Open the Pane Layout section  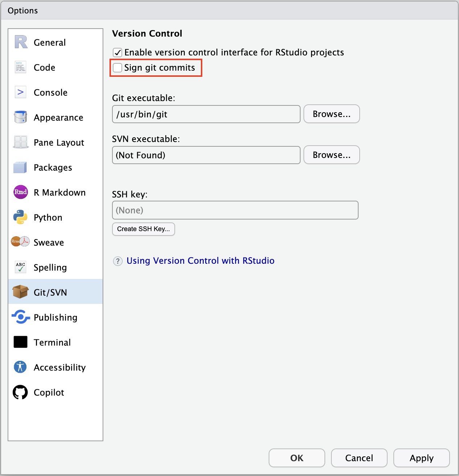pyautogui.click(x=55, y=142)
